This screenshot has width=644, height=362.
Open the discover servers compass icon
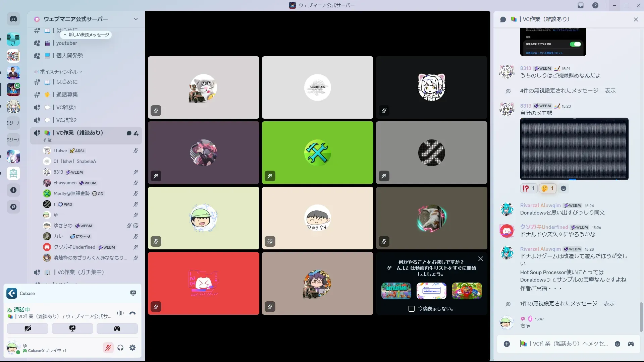[x=13, y=207]
